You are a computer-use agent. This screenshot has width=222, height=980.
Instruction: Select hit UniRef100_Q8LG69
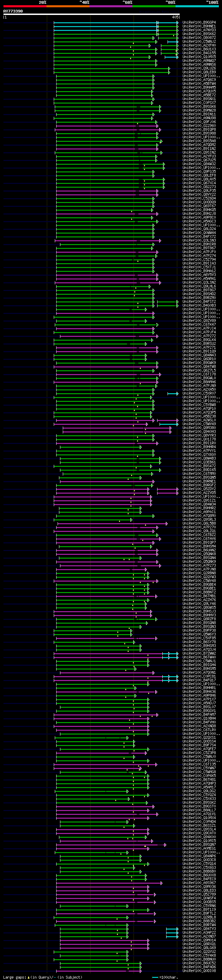coord(199,948)
